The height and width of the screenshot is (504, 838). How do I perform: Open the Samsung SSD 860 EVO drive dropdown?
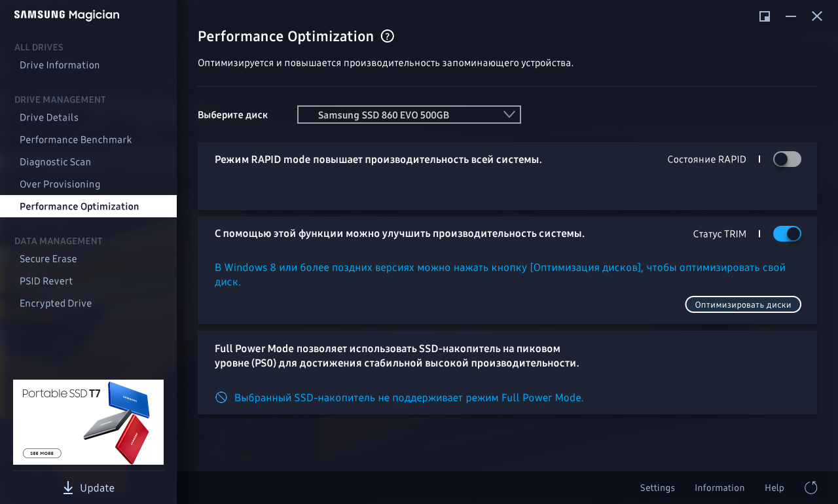[x=409, y=115]
